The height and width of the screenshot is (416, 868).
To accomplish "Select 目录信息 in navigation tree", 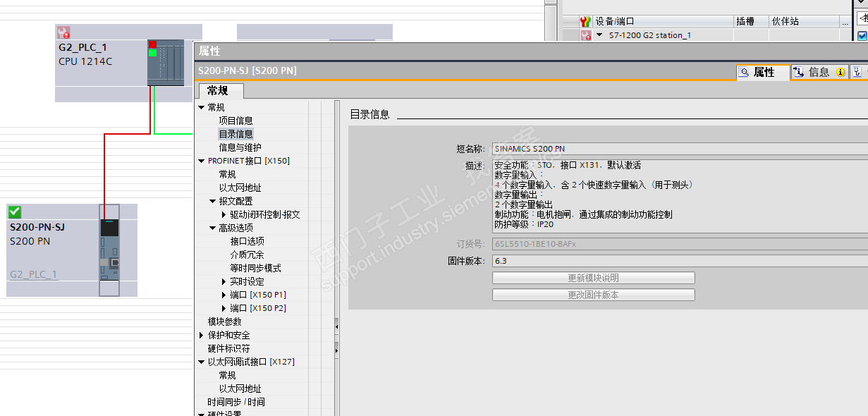I will tap(236, 134).
